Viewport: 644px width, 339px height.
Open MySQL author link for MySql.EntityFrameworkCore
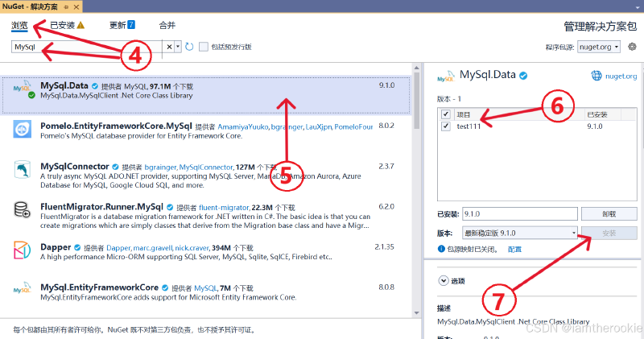click(x=206, y=288)
